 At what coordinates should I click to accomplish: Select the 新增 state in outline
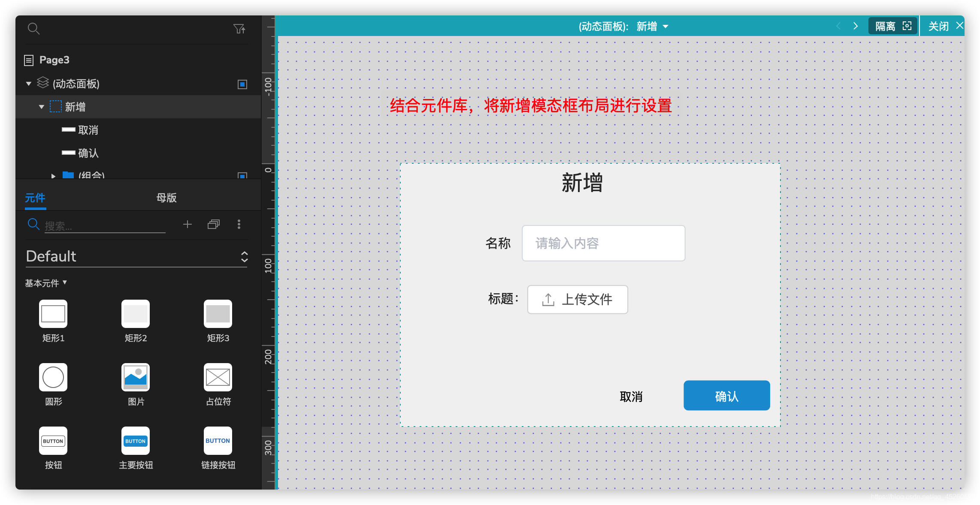tap(138, 107)
